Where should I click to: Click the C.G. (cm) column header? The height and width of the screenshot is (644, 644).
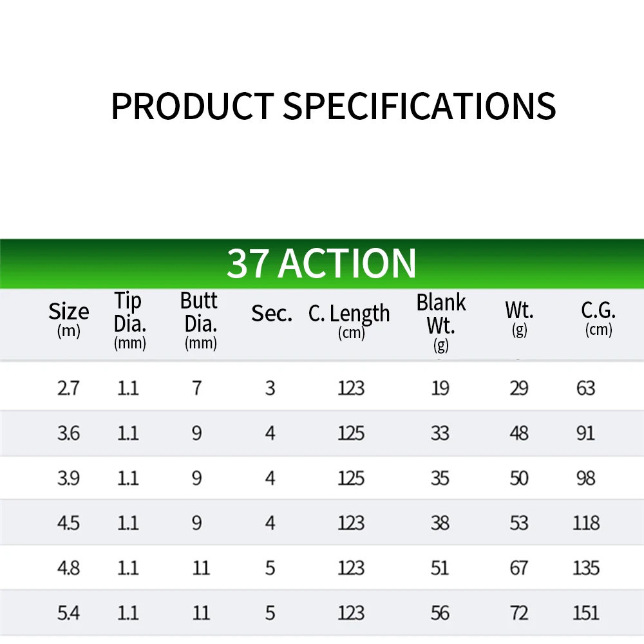click(x=598, y=318)
